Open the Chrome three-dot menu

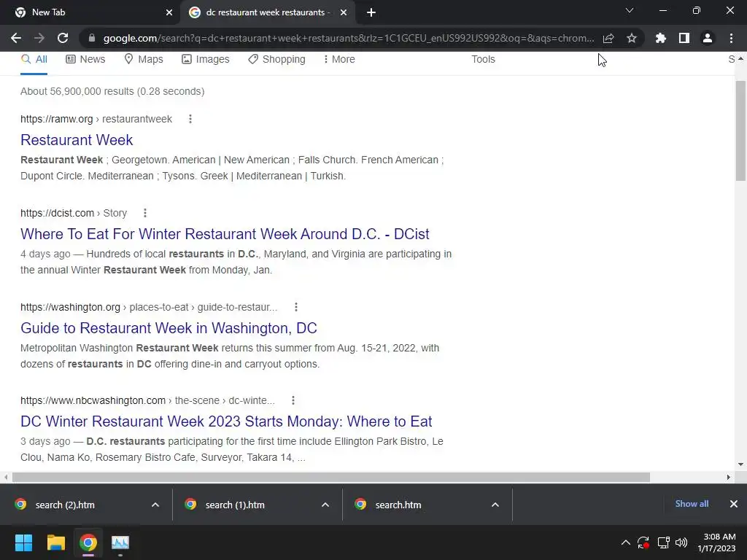click(x=731, y=38)
